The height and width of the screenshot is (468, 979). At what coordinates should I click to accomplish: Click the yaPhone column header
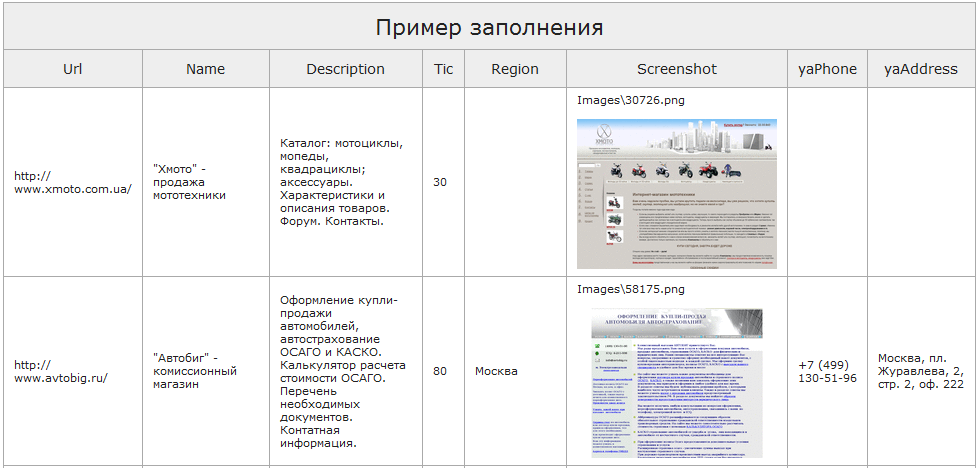(x=827, y=69)
